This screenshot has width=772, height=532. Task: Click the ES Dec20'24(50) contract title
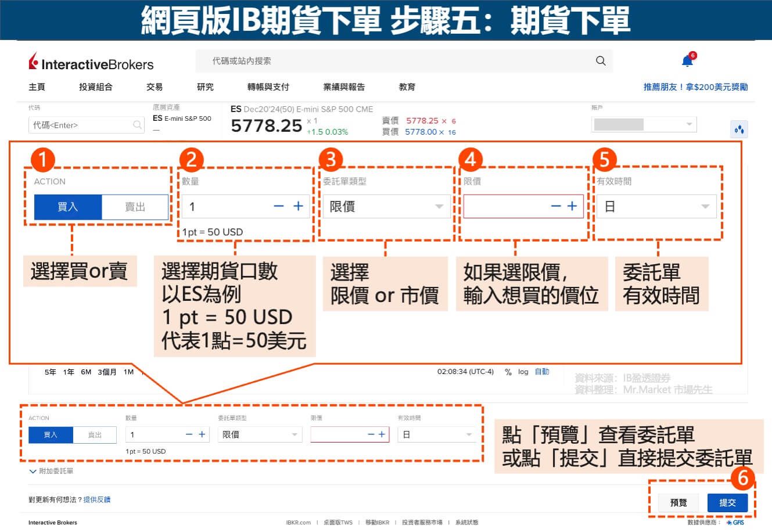point(301,109)
